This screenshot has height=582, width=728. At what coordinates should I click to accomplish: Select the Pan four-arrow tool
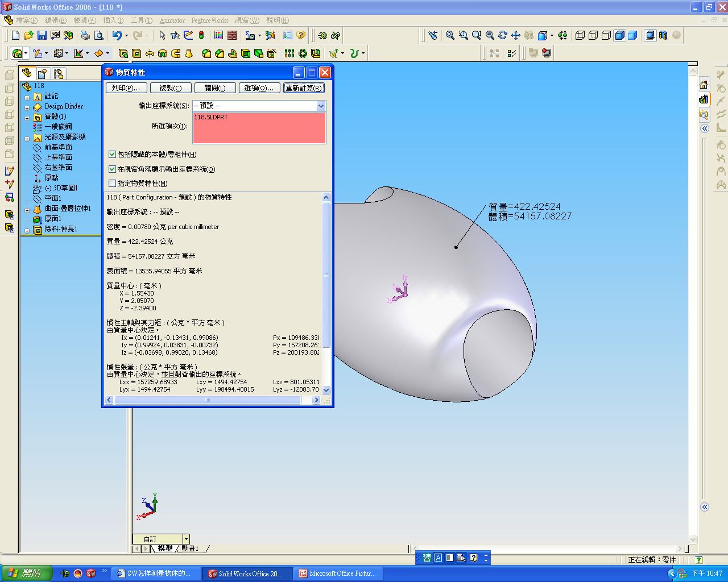[x=516, y=35]
